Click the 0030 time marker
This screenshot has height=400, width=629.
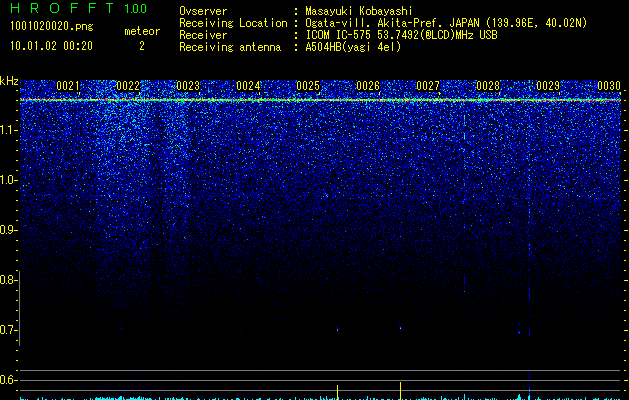click(609, 86)
